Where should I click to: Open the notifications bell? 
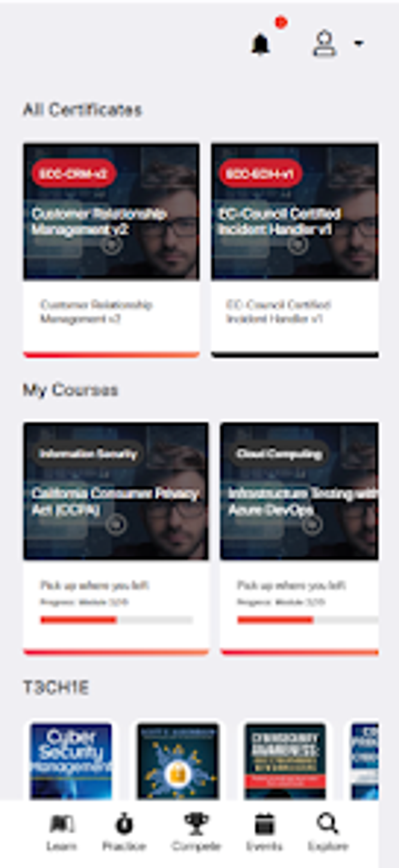point(260,44)
